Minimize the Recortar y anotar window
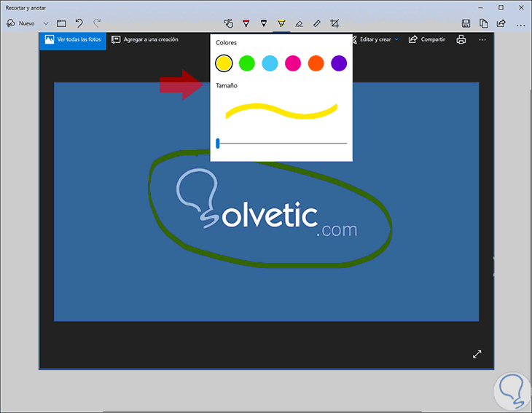532x413 pixels. click(480, 7)
